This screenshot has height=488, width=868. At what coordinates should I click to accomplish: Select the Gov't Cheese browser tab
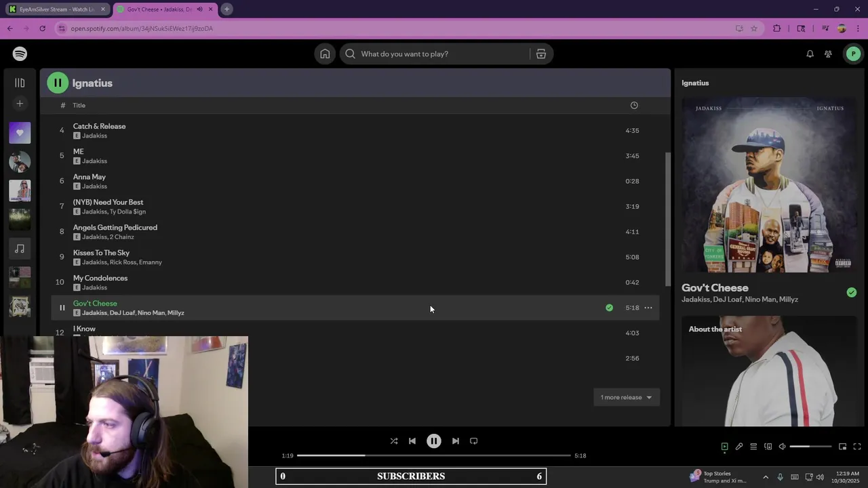159,9
